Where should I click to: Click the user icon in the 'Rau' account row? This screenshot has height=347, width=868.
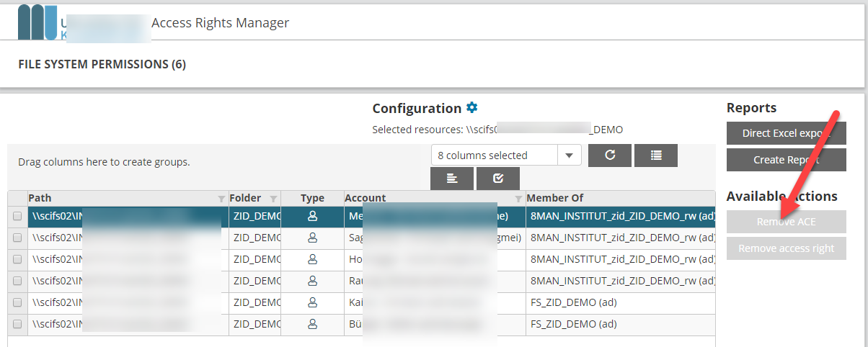pos(312,280)
